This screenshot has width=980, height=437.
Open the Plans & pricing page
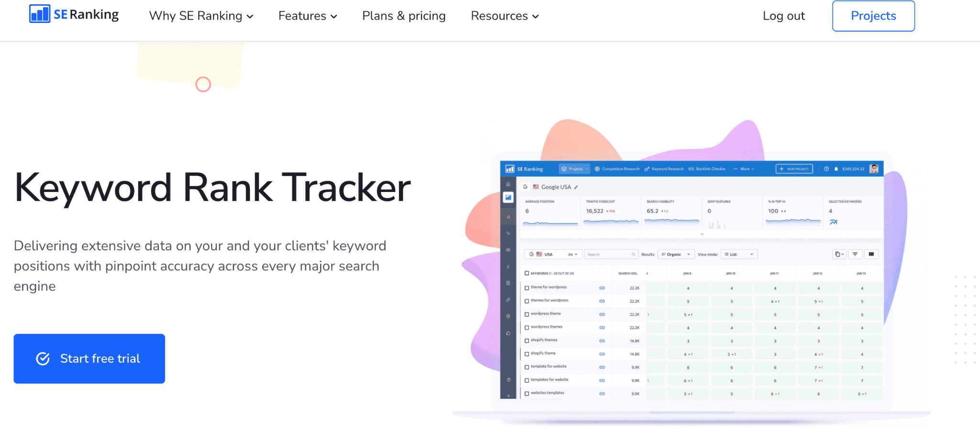(404, 16)
